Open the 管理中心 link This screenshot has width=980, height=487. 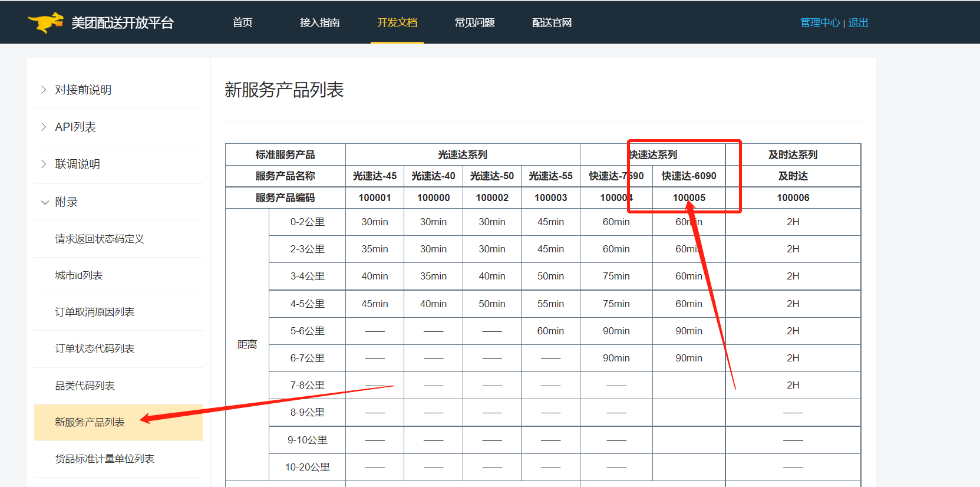820,22
